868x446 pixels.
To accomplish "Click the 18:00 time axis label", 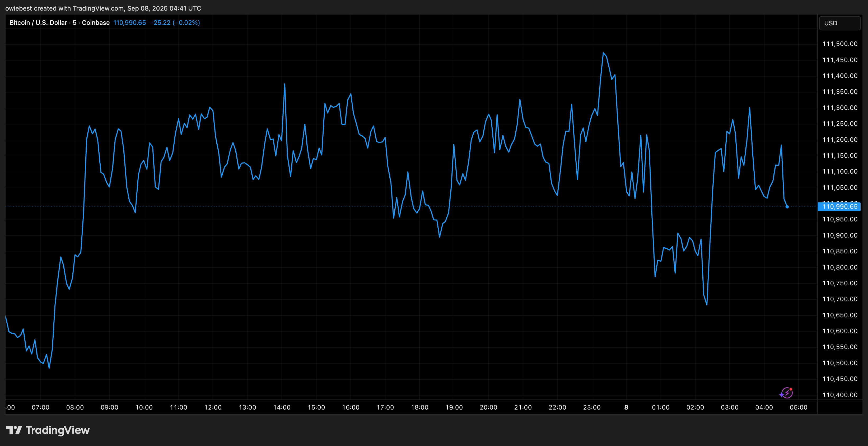I will 419,407.
